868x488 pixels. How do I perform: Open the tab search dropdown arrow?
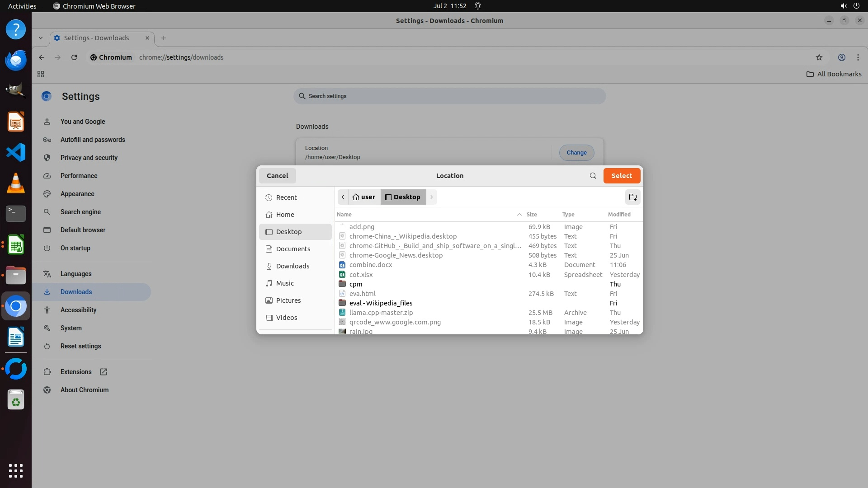(41, 38)
